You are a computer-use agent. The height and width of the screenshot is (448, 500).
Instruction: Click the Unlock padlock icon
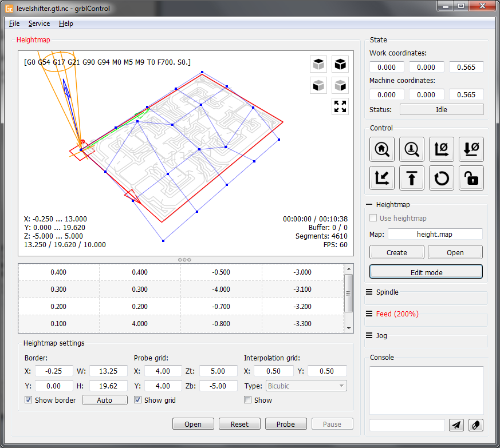point(471,179)
